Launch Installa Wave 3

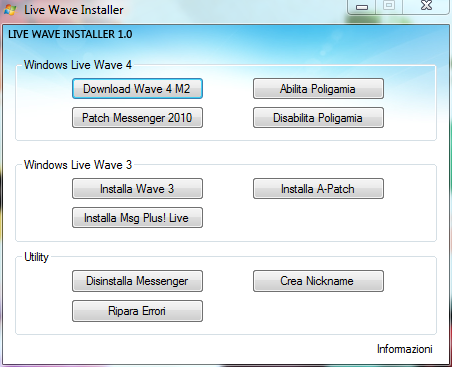tap(137, 189)
